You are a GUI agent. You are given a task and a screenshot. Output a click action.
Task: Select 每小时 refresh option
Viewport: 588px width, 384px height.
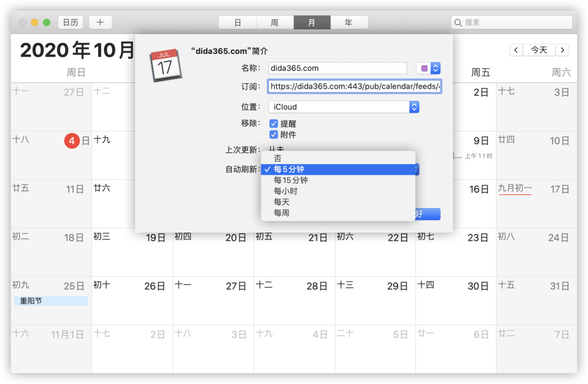[338, 191]
